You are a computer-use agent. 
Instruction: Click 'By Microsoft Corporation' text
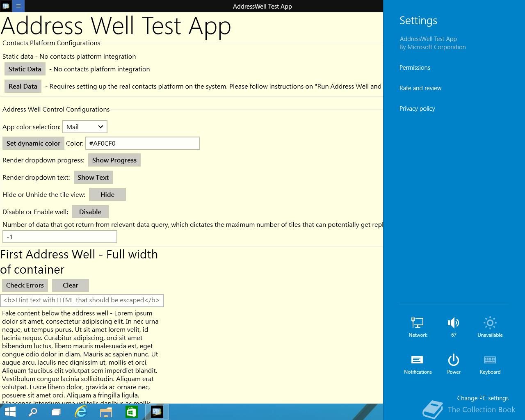pyautogui.click(x=433, y=47)
